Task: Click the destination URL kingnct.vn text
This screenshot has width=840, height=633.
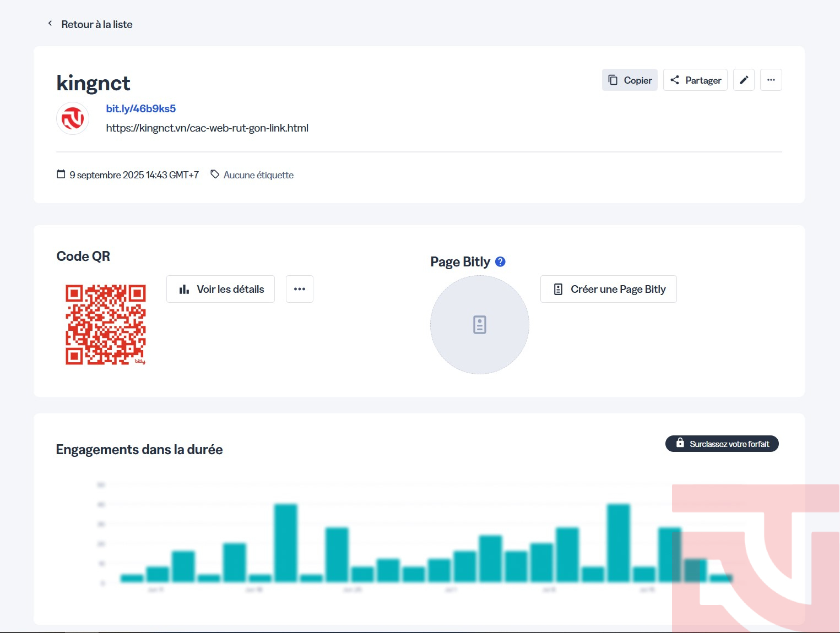Action: click(x=207, y=128)
